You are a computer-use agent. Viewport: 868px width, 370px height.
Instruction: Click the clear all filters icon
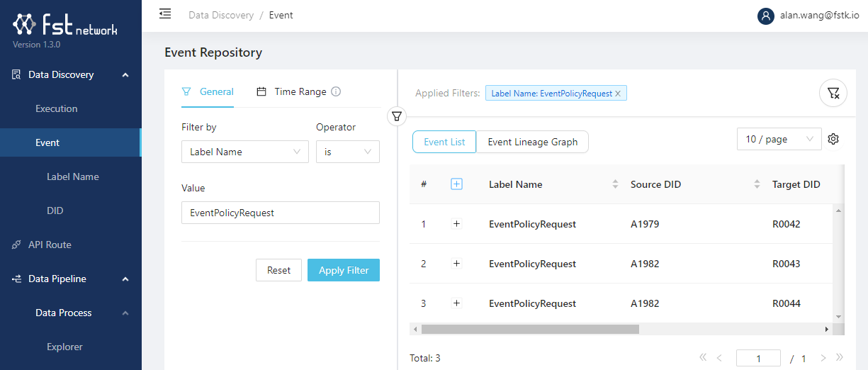coord(833,93)
